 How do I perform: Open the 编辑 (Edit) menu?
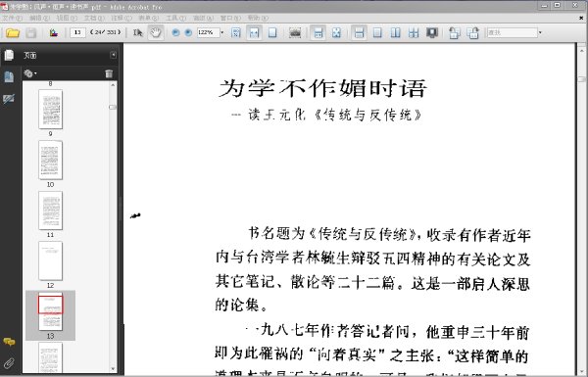click(x=39, y=18)
